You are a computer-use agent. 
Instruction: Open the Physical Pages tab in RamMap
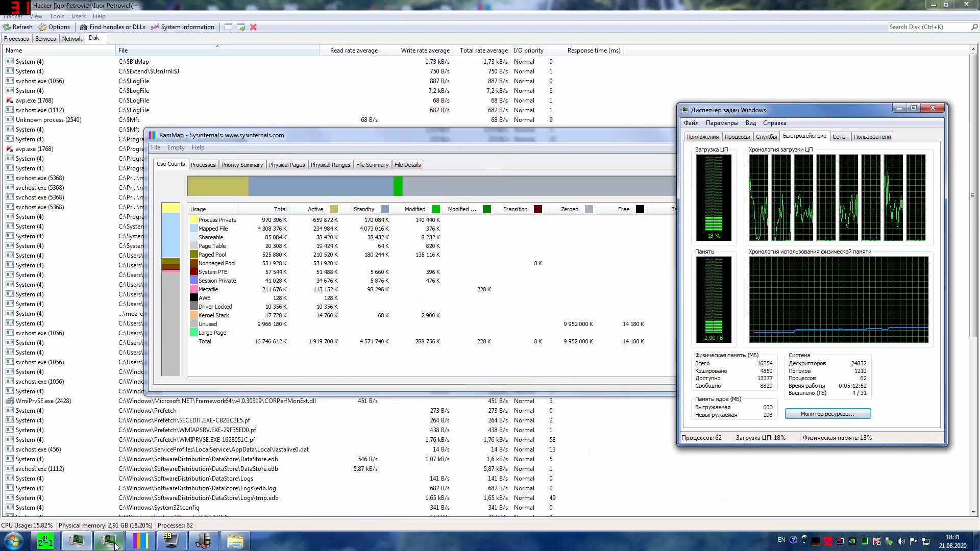pos(286,165)
